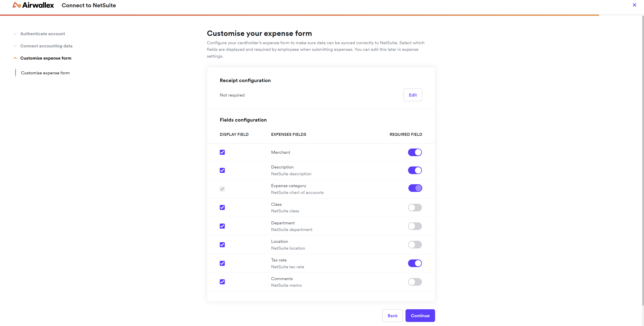Turn off Description required field toggle
644x326 pixels.
tap(415, 171)
